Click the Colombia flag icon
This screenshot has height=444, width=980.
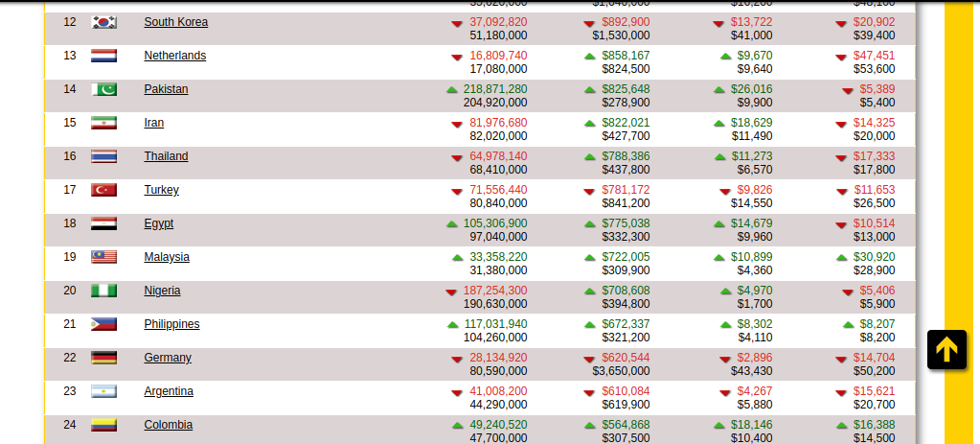coord(103,425)
